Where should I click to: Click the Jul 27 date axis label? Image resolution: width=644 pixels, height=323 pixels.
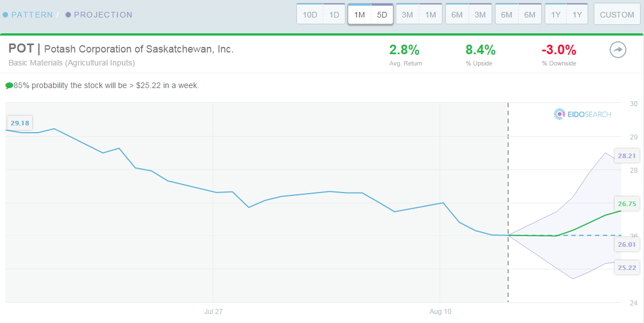(213, 312)
